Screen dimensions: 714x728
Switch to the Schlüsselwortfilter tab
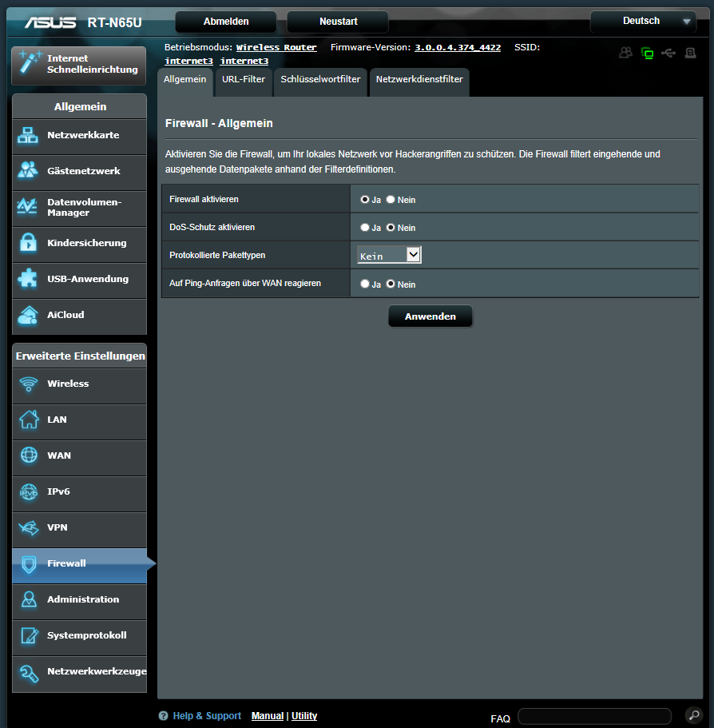tap(320, 80)
